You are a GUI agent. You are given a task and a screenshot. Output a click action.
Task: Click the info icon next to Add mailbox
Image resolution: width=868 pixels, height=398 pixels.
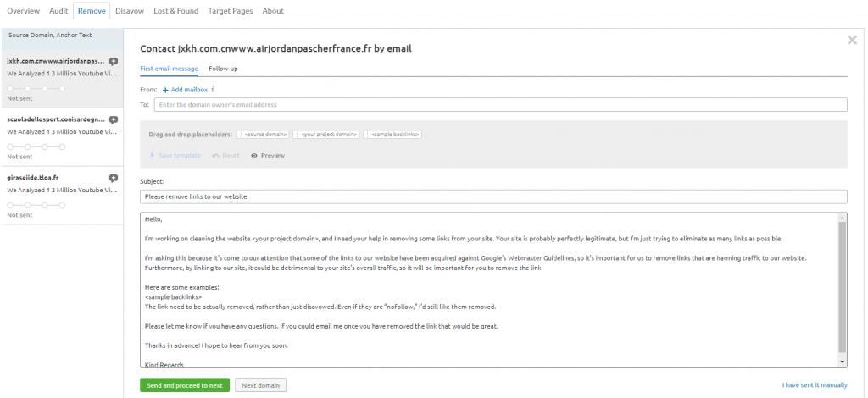(213, 89)
